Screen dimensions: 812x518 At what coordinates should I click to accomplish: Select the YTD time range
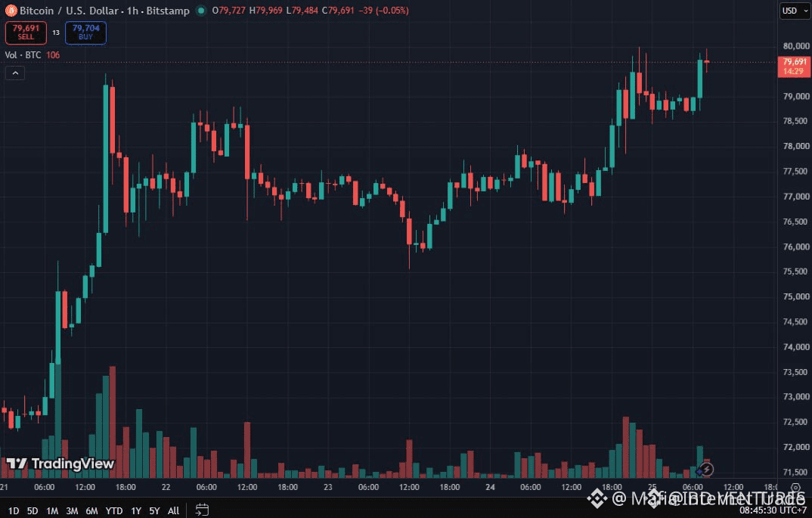coord(114,510)
